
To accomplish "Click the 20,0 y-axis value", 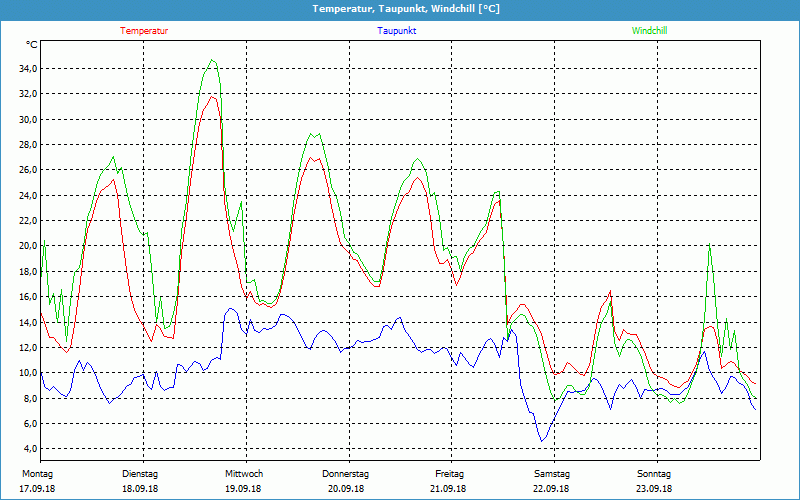I will pyautogui.click(x=29, y=246).
